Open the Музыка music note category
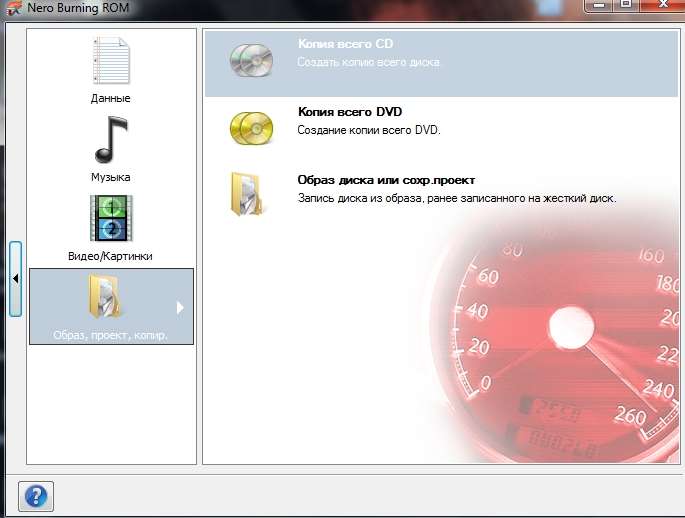The image size is (685, 518). click(111, 139)
